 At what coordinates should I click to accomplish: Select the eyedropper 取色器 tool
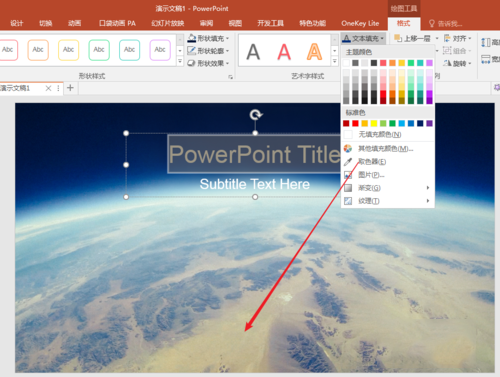tap(372, 162)
